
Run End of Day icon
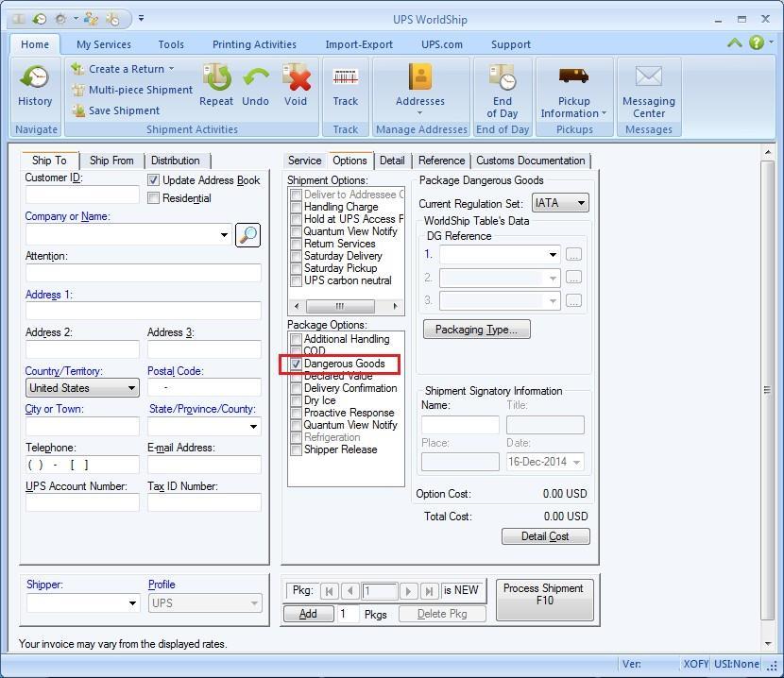tap(502, 77)
